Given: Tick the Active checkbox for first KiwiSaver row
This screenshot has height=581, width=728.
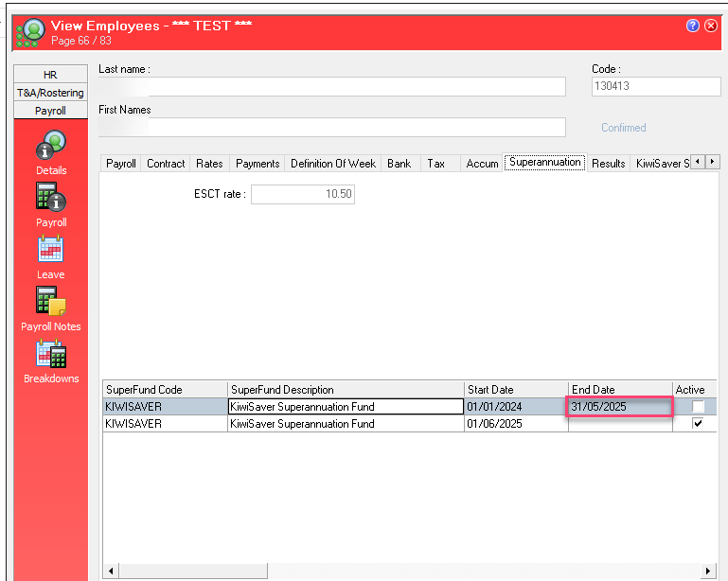Looking at the screenshot, I should point(698,407).
